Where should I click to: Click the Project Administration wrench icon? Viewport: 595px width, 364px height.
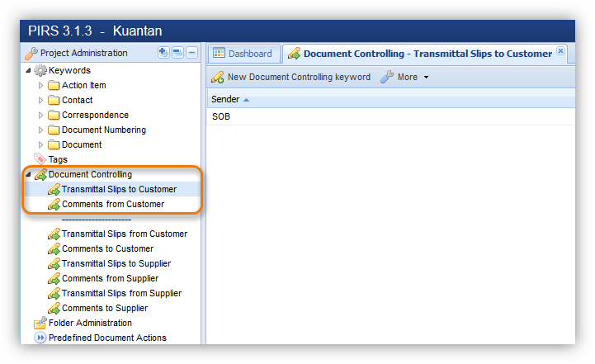31,53
